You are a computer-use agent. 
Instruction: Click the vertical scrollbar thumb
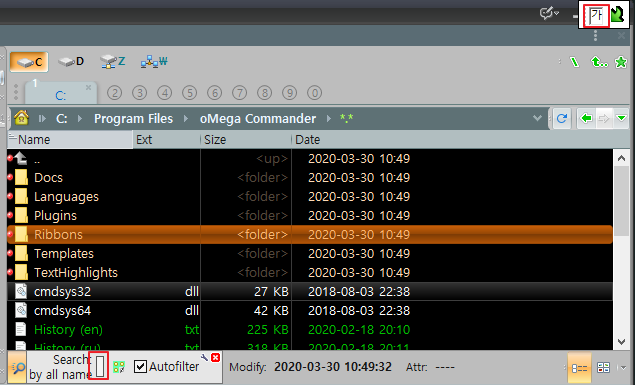(x=621, y=201)
